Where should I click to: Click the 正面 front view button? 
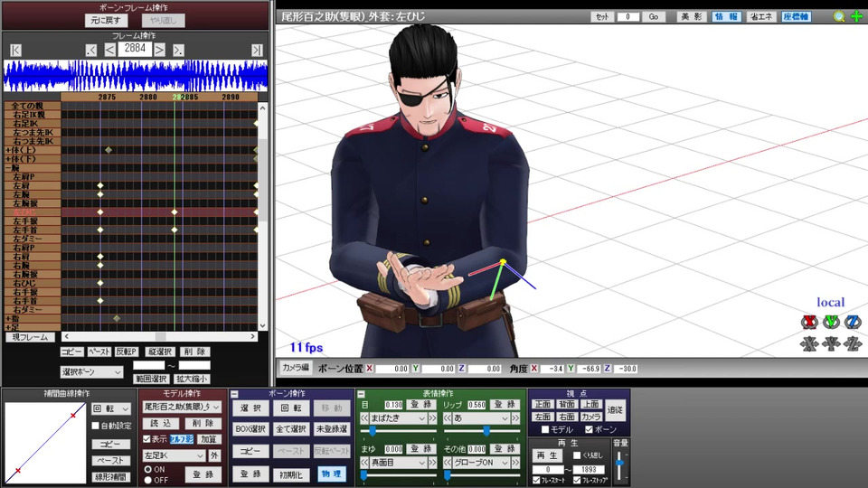[542, 404]
